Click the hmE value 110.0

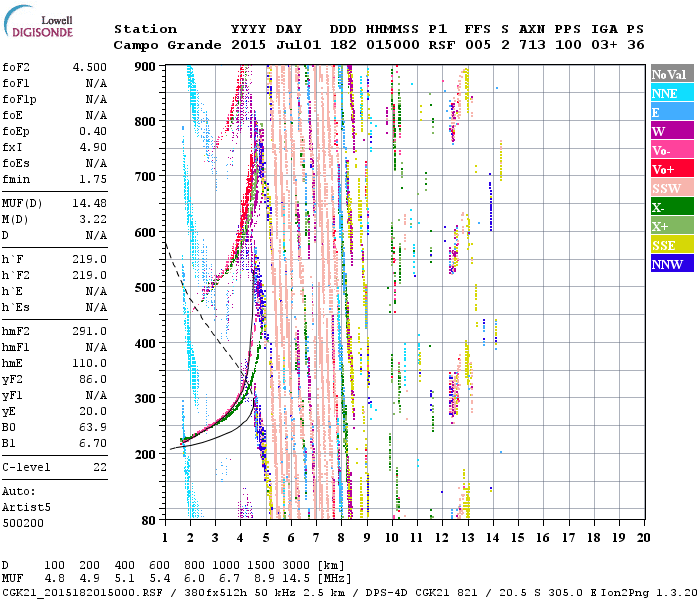tap(90, 363)
